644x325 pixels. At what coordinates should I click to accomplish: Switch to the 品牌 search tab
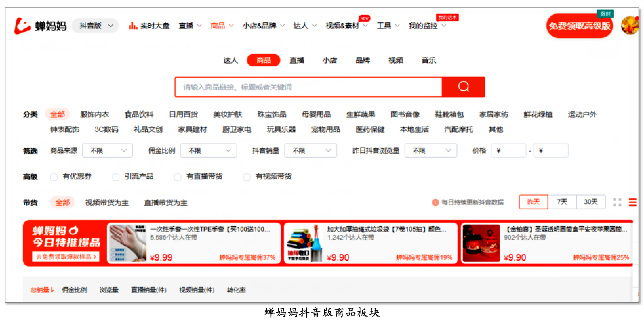(362, 60)
